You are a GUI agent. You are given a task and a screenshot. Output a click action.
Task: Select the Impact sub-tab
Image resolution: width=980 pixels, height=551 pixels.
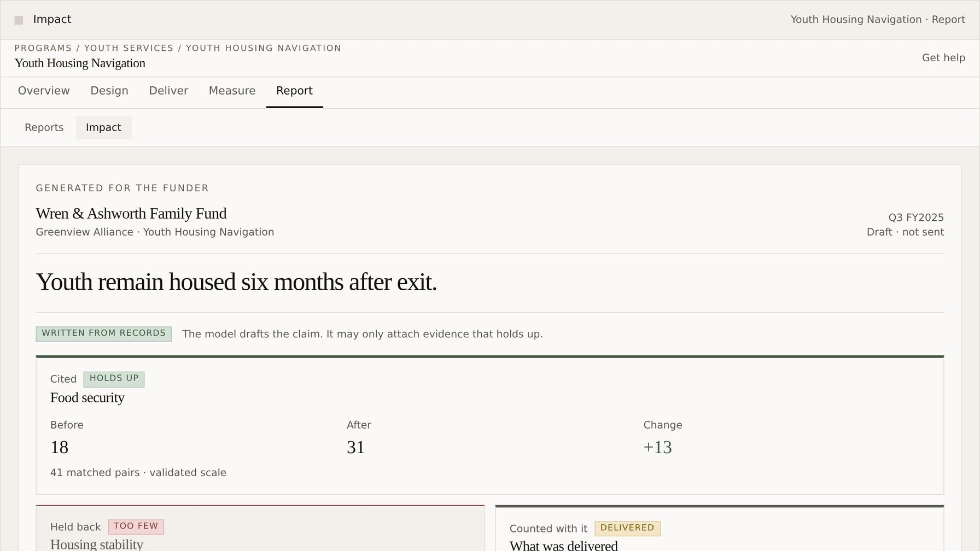coord(103,127)
